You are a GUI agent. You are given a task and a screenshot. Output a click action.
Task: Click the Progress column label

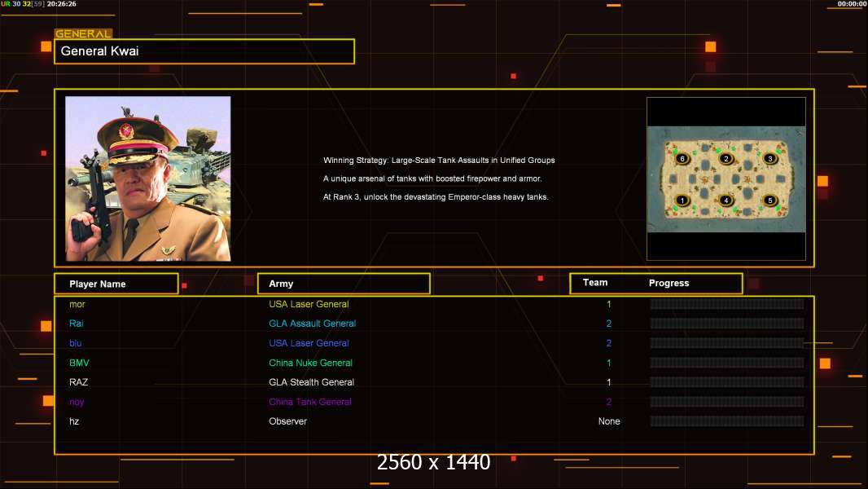point(669,284)
